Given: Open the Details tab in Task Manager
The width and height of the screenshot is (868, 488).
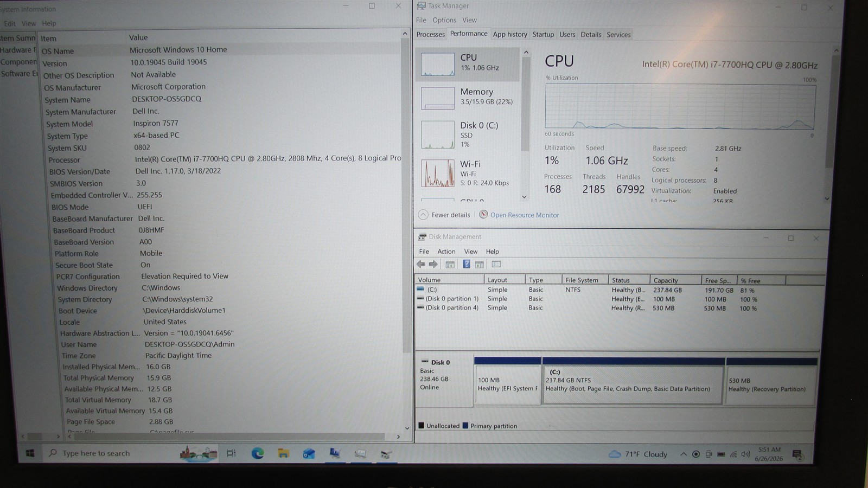Looking at the screenshot, I should point(591,34).
